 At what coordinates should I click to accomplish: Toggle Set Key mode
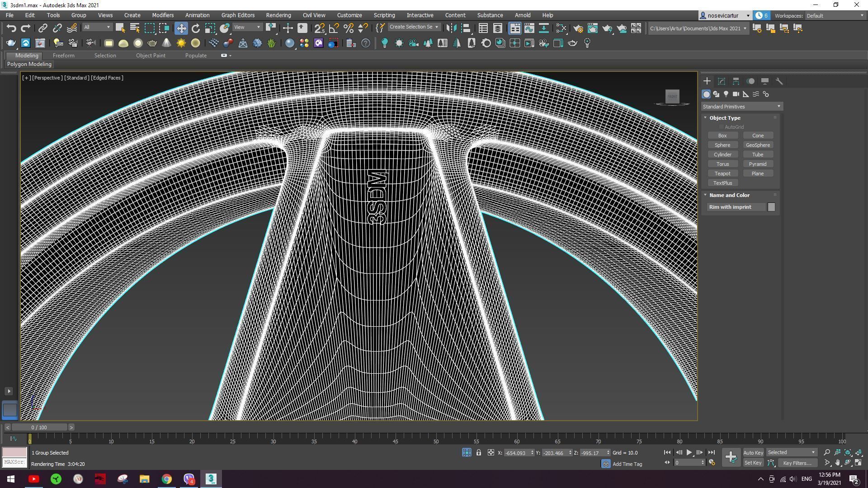pos(753,463)
